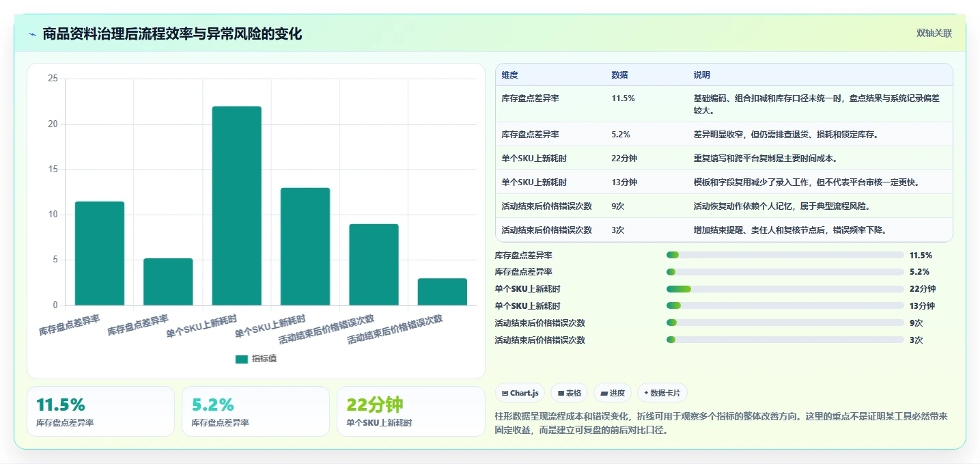Click progress bar labeled 11.5%
980x464 pixels.
[785, 255]
